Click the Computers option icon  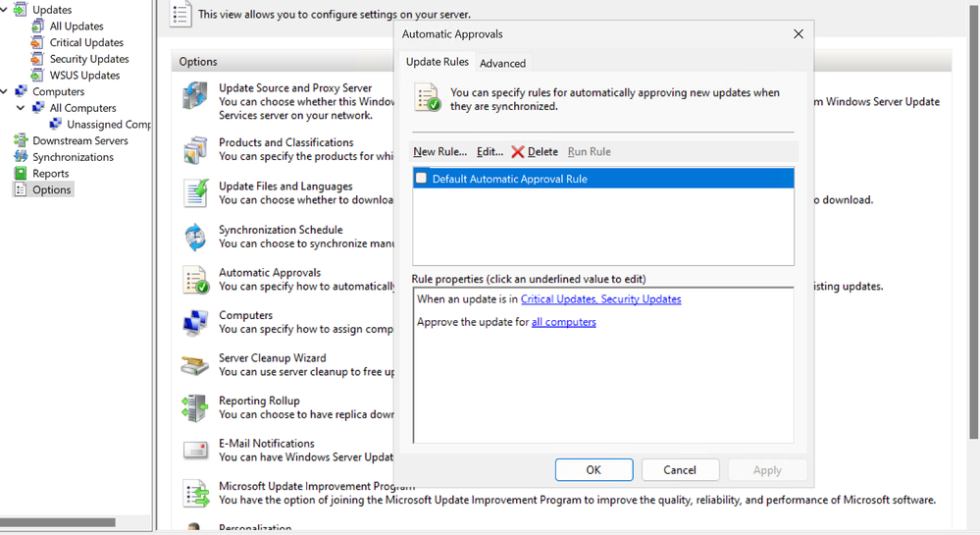point(195,323)
